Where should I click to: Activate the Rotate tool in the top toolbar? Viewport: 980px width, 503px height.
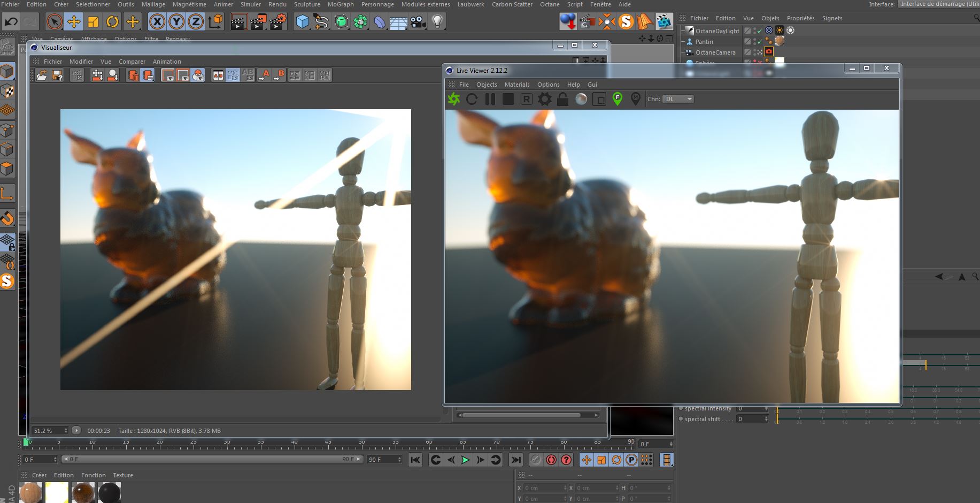[113, 22]
